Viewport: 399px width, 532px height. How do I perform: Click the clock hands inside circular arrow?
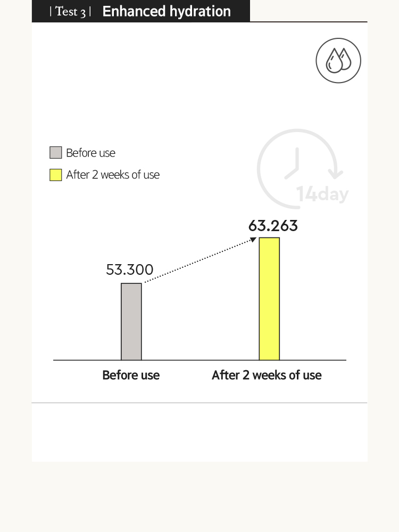pyautogui.click(x=293, y=163)
